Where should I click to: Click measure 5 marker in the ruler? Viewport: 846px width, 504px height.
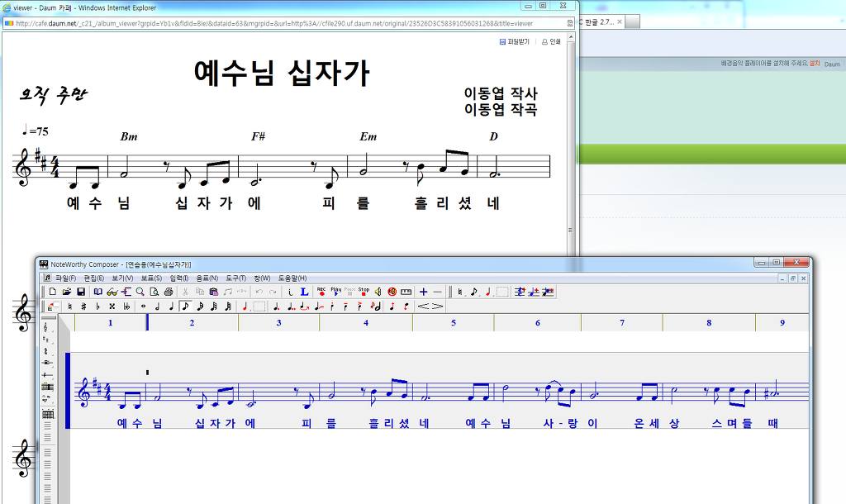coord(454,323)
